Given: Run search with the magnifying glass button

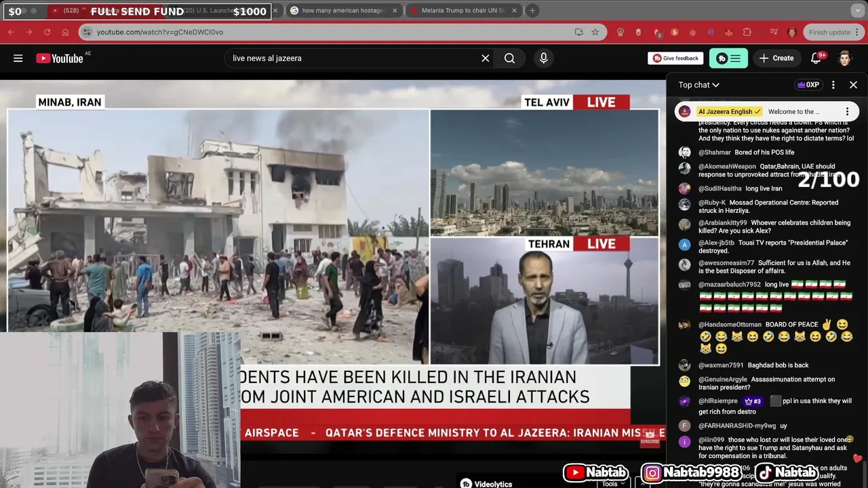Looking at the screenshot, I should click(x=509, y=58).
